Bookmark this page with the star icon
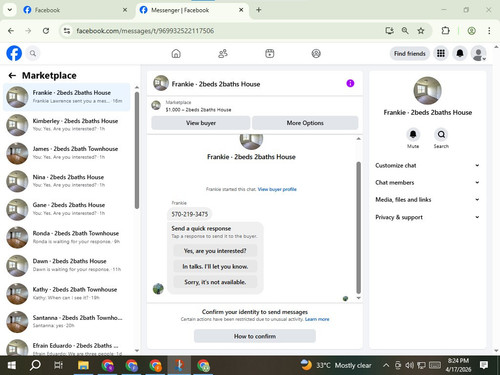Viewport: 500px width, 375px height. [x=421, y=31]
